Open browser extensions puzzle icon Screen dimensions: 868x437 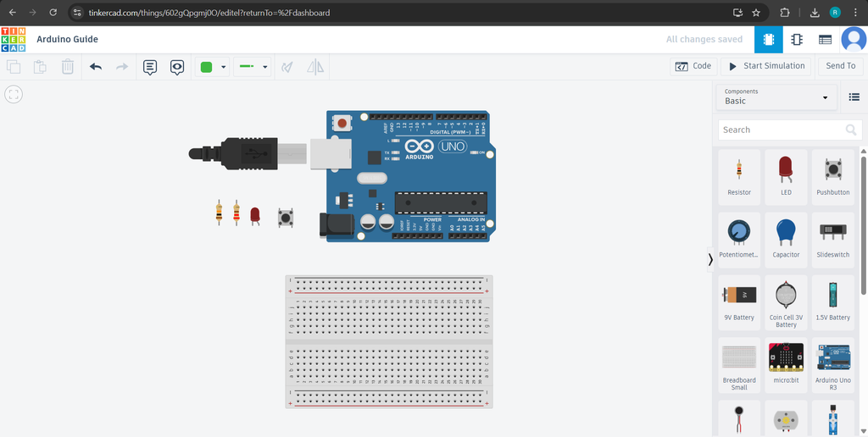coord(784,12)
